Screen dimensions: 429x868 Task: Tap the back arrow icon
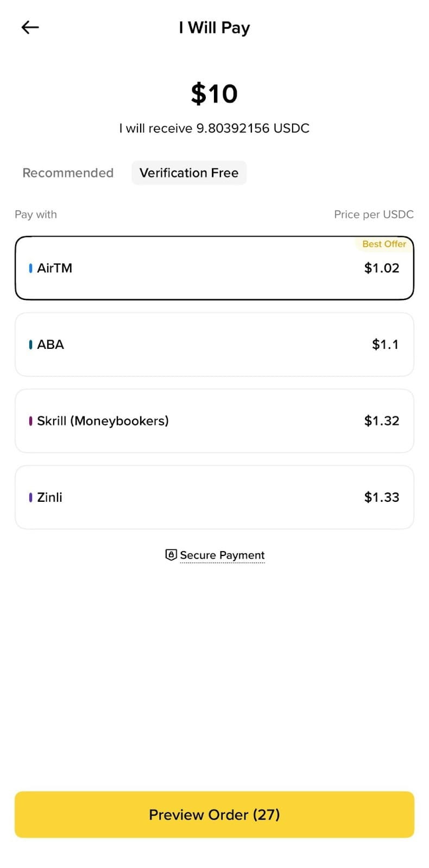coord(30,27)
